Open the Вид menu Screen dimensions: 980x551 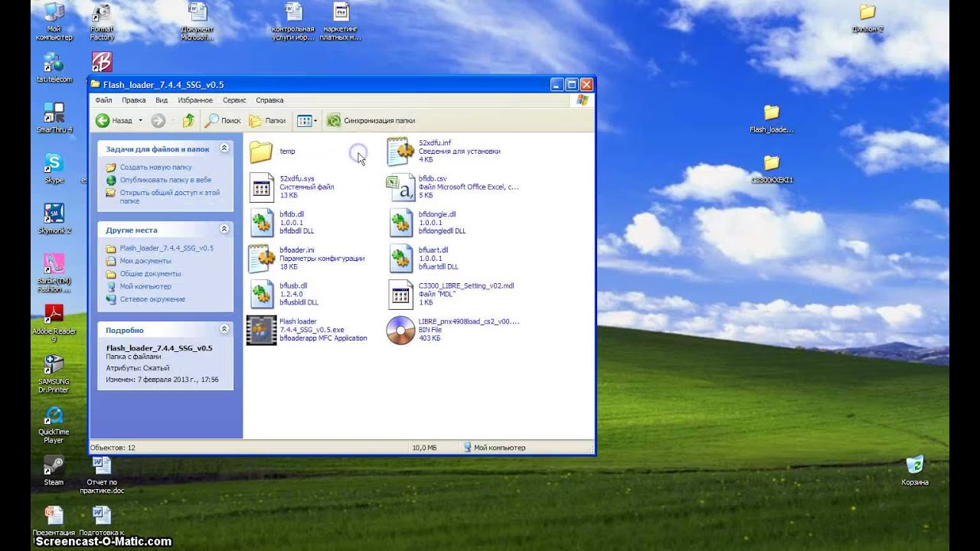click(162, 100)
